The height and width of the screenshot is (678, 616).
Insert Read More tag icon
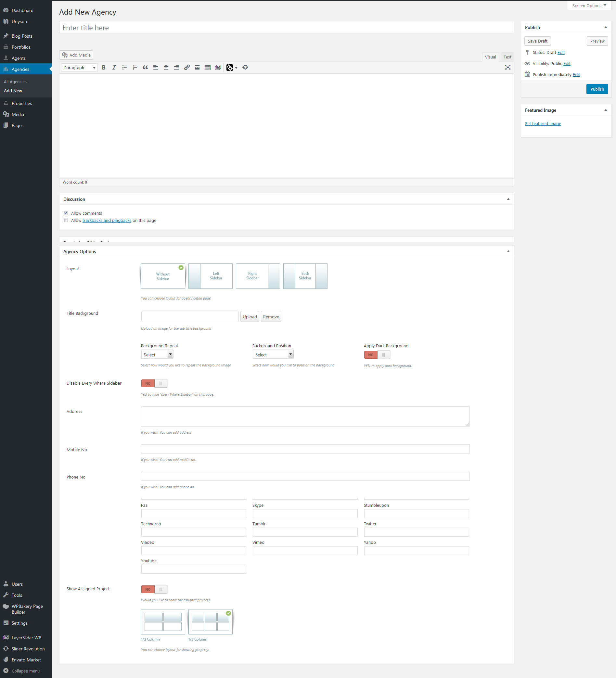[x=197, y=68]
